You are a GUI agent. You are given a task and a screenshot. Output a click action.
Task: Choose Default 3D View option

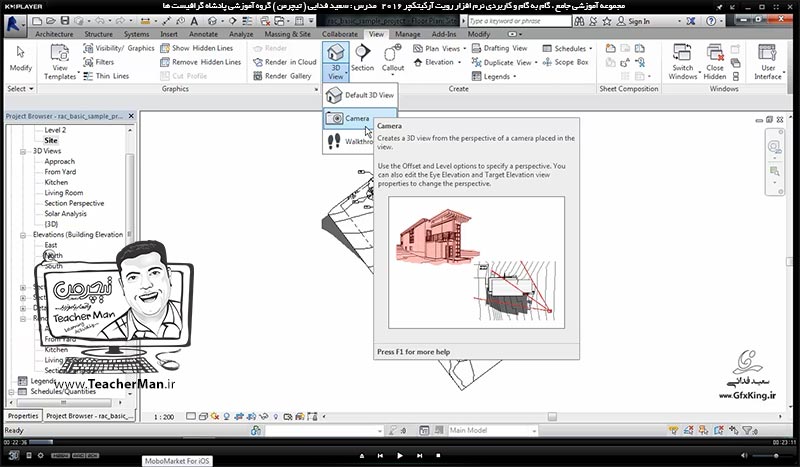coord(360,95)
